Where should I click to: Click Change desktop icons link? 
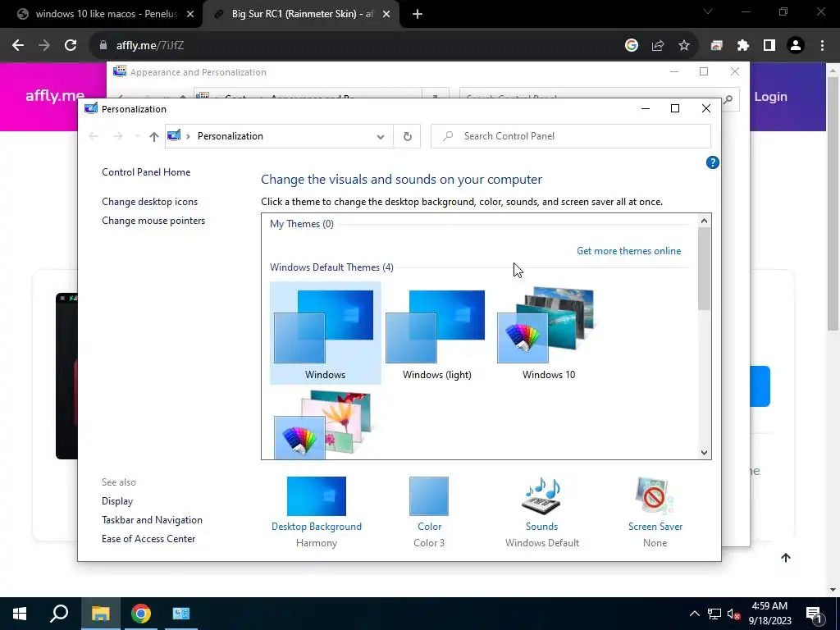(149, 202)
